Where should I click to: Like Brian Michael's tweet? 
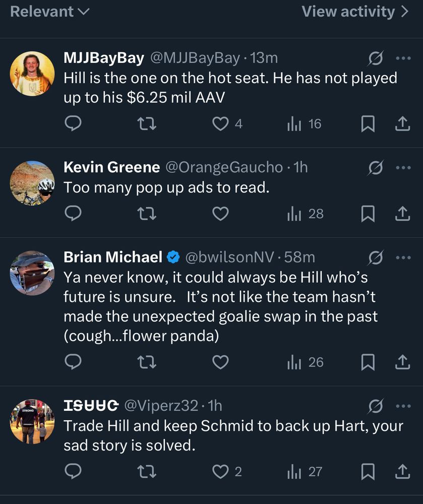(220, 362)
